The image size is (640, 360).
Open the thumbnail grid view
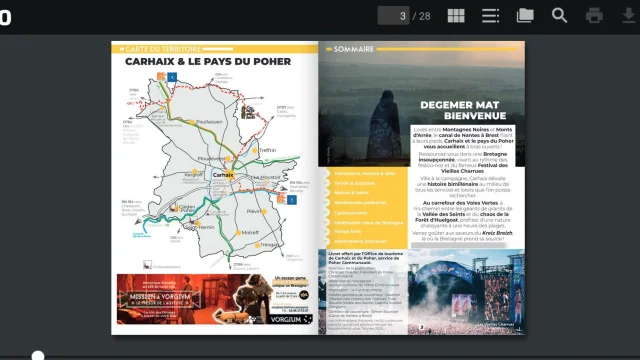[x=456, y=16]
